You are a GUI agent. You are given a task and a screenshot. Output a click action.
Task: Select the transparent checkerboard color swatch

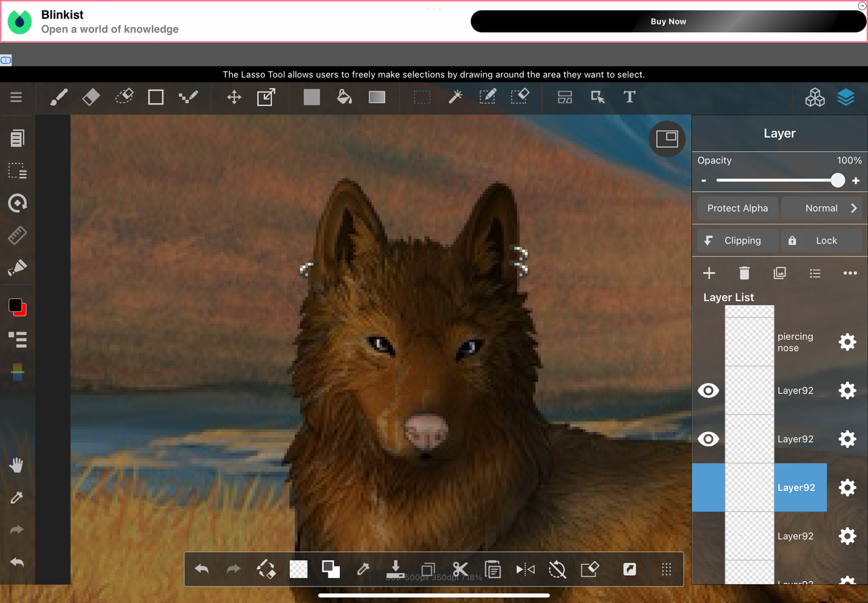[299, 569]
